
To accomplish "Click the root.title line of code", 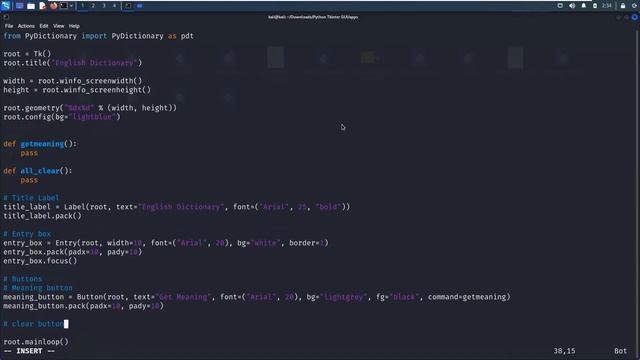I will click(x=73, y=63).
